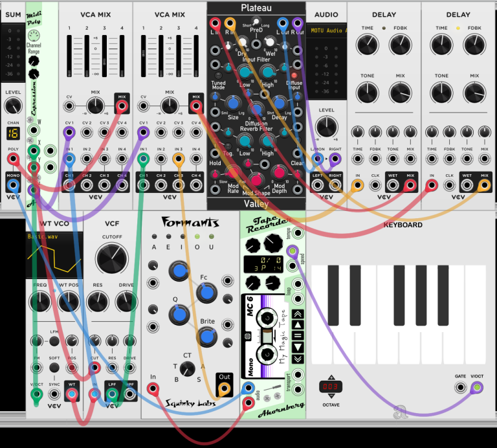Toggle Plateau Diffuse Input button

point(294,76)
